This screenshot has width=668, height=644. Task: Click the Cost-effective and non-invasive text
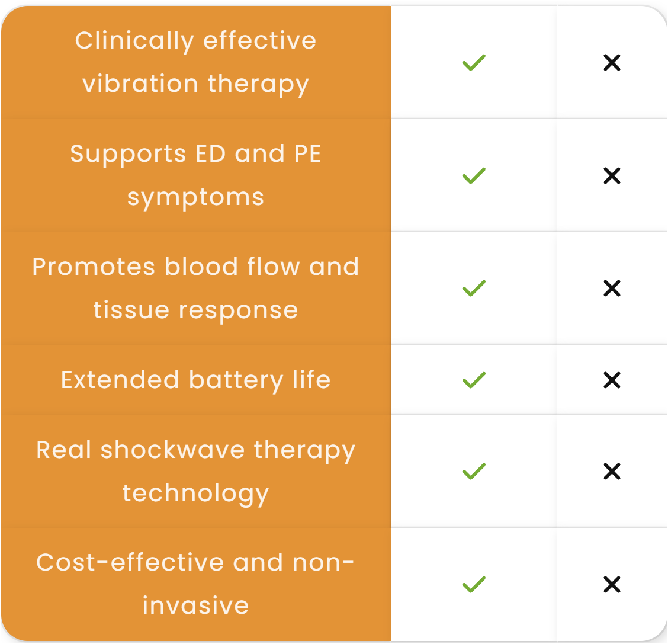pyautogui.click(x=195, y=584)
